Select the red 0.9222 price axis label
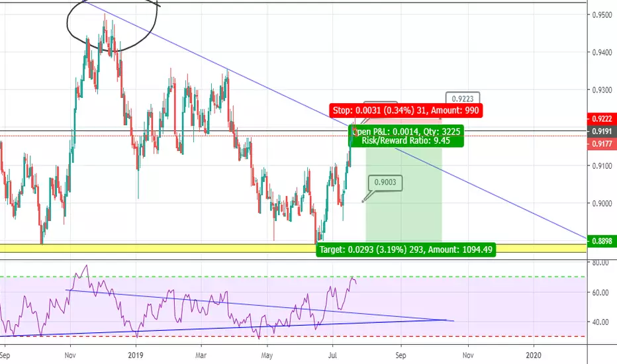 (x=602, y=119)
